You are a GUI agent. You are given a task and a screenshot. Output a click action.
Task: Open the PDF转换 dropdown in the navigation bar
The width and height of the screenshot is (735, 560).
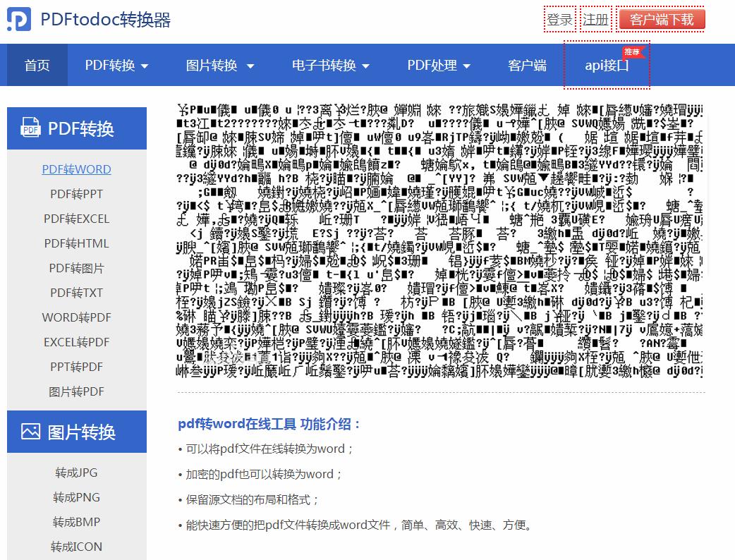click(x=116, y=64)
